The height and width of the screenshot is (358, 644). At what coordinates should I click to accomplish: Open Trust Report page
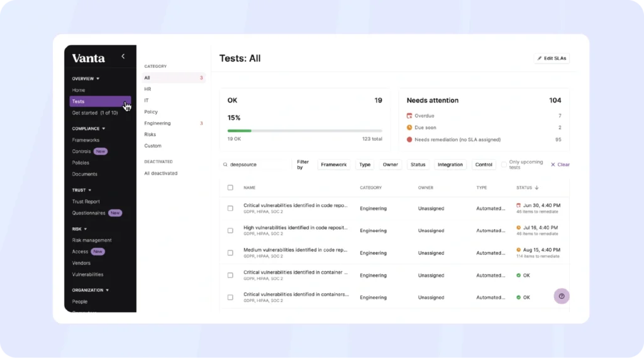pos(86,202)
